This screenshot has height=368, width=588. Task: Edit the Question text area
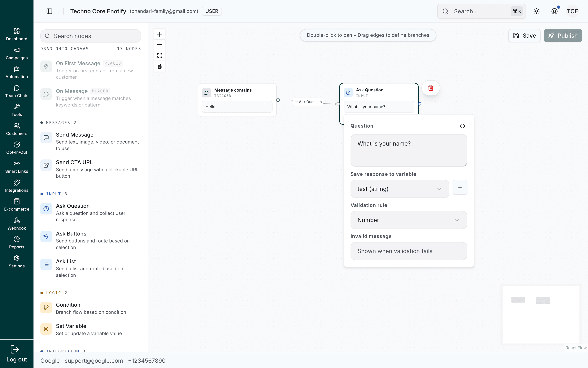pos(409,150)
